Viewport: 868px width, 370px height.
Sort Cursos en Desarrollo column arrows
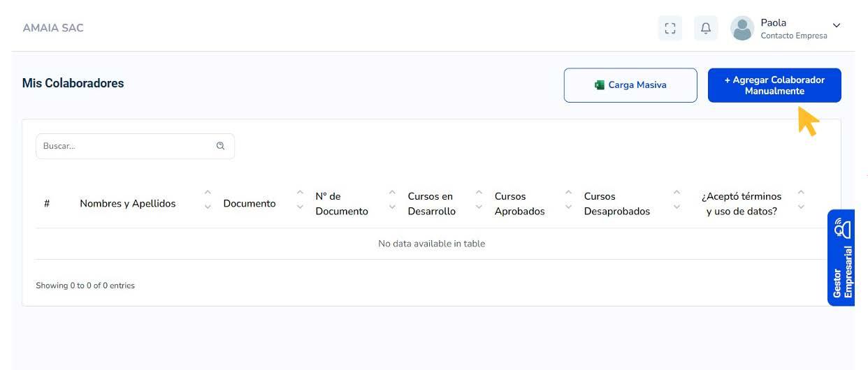[479, 200]
